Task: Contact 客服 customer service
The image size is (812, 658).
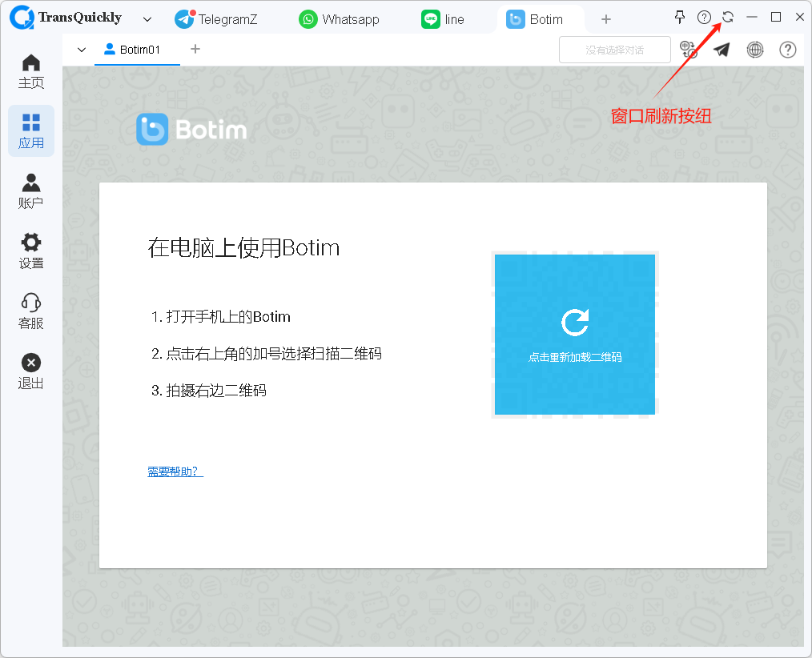Action: (x=31, y=311)
